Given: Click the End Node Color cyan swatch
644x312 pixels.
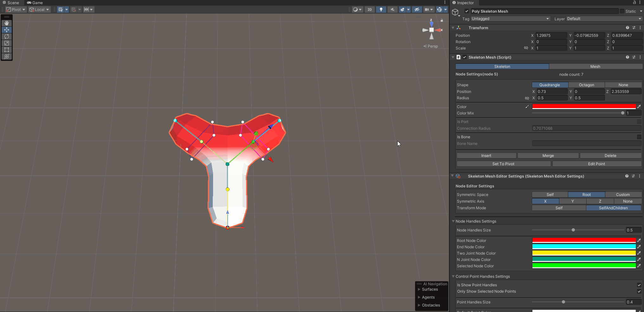Looking at the screenshot, I should pos(584,247).
